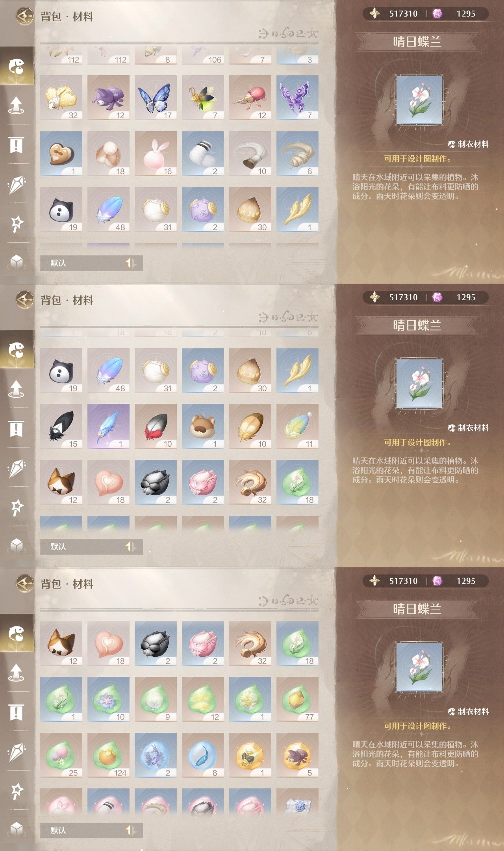Open 默认 sort dropdown under the insect items

[x=80, y=263]
